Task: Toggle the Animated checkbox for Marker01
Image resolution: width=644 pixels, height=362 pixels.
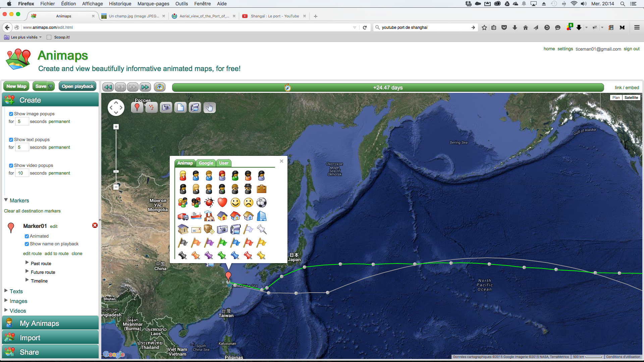Action: pos(27,236)
